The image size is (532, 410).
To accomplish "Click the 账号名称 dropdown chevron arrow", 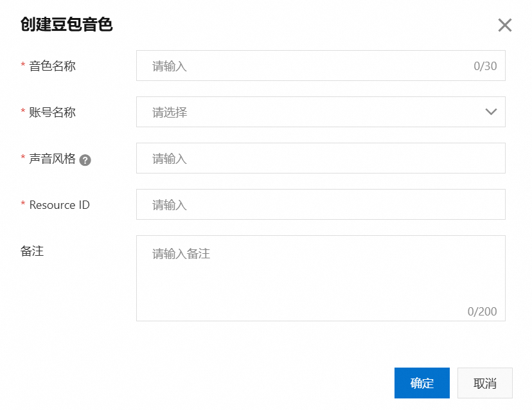I will click(x=491, y=112).
